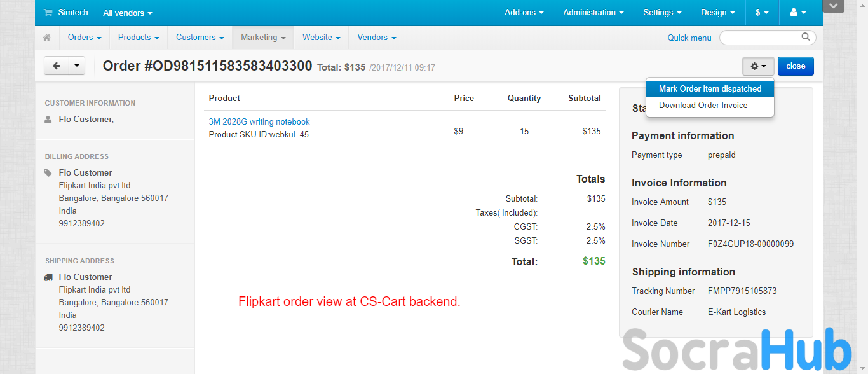Click Tracking Number FMPP7915105873

[x=742, y=291]
